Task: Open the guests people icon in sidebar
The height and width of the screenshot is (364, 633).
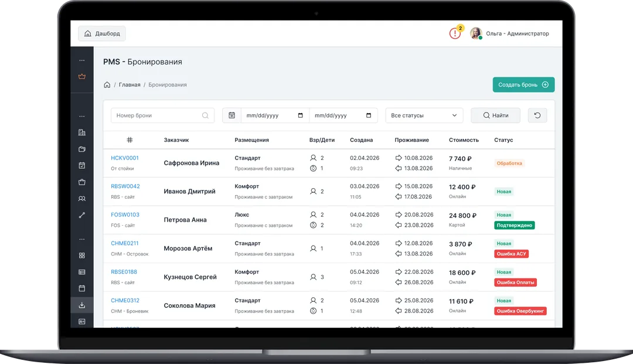Action: [82, 199]
